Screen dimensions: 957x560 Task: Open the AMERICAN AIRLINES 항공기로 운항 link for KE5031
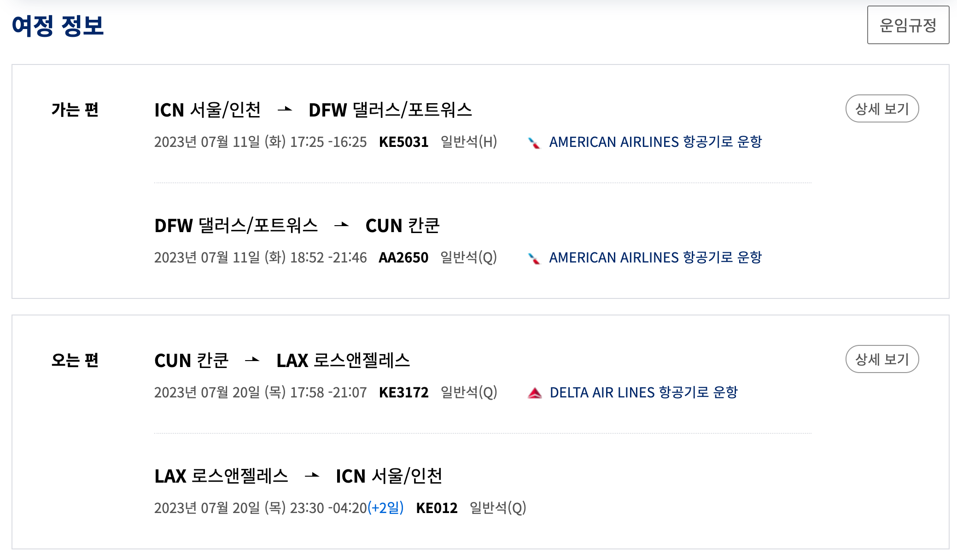(x=655, y=142)
